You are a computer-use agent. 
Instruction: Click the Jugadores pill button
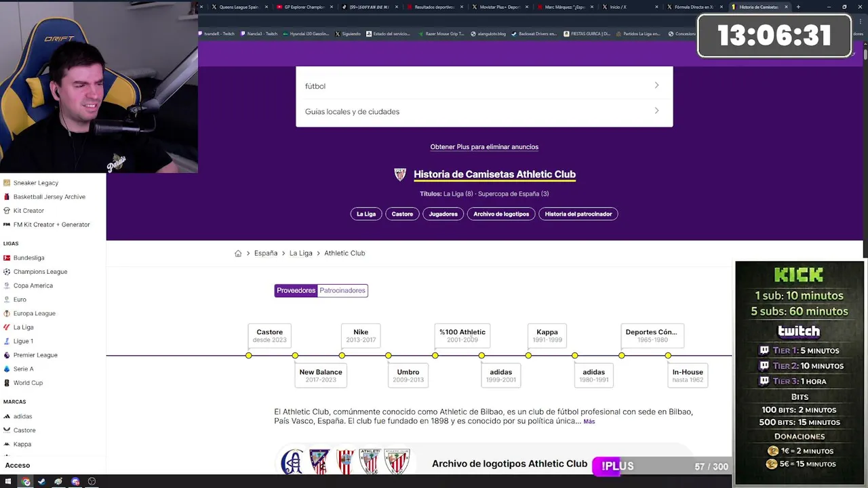(443, 214)
